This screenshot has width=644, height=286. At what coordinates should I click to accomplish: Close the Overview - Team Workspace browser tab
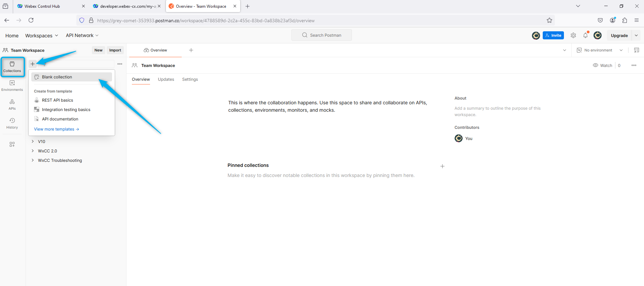[x=235, y=6]
